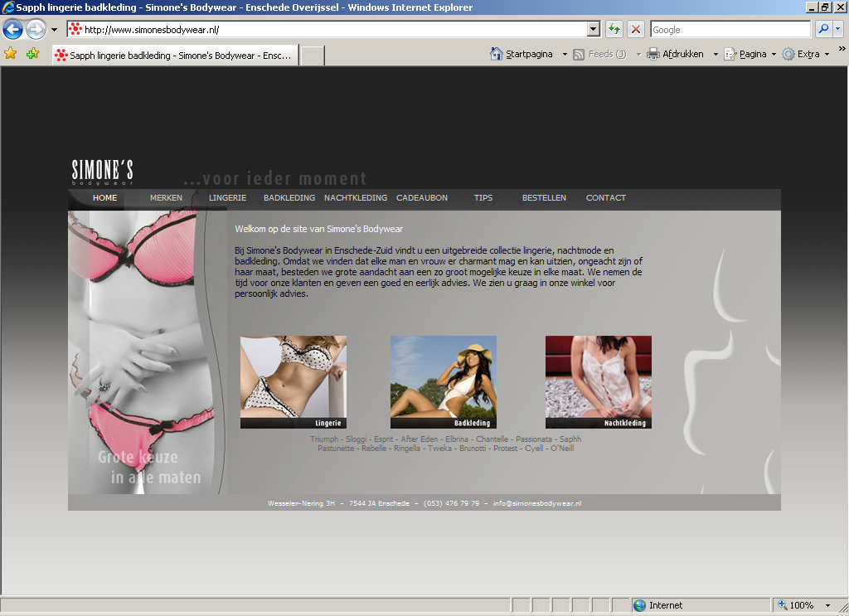
Task: Click the Chantelle brand name
Action: (x=492, y=439)
